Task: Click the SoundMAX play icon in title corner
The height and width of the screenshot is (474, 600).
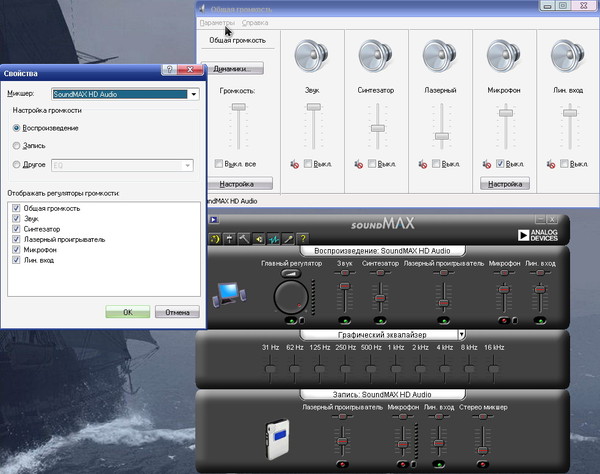Action: coord(214,220)
